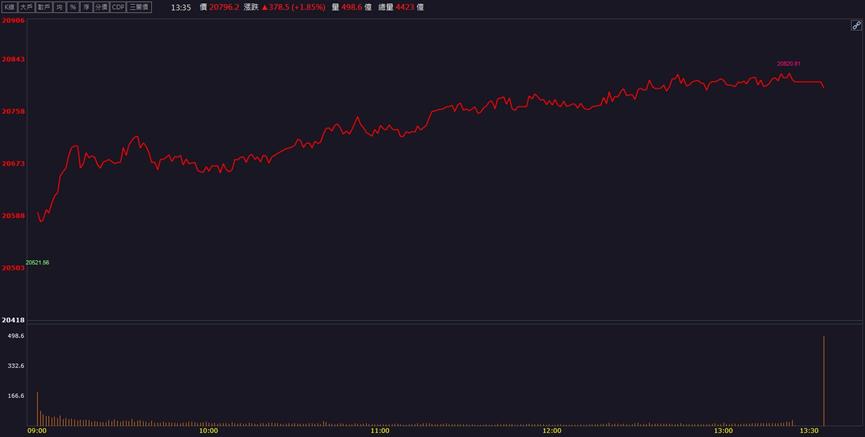Open the 分價 price distribution view
Screen dimensions: 865x437
click(101, 7)
